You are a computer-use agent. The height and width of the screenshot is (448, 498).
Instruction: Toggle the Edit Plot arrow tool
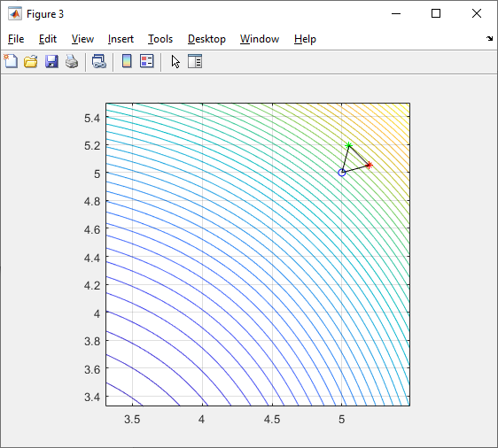pos(175,61)
